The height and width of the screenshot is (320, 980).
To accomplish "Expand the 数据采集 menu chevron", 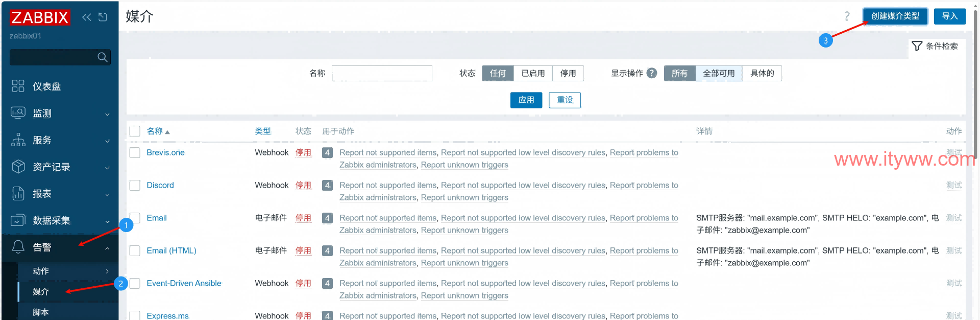I will 107,221.
